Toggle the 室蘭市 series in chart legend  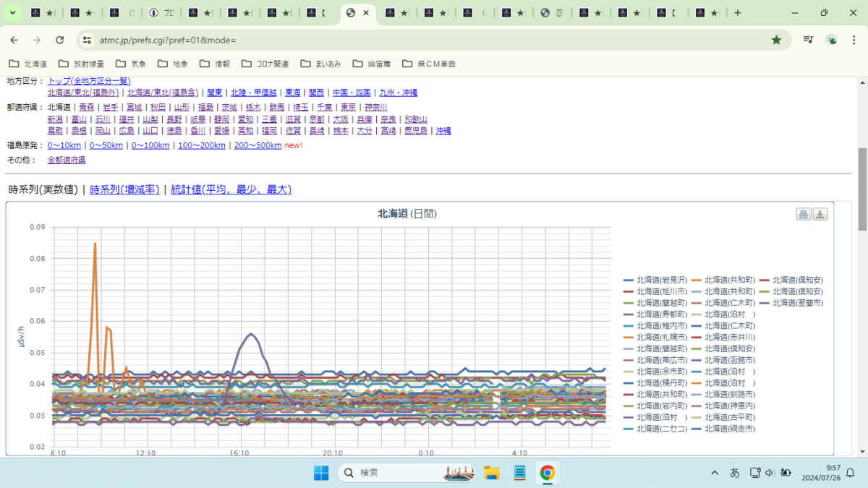pyautogui.click(x=798, y=303)
